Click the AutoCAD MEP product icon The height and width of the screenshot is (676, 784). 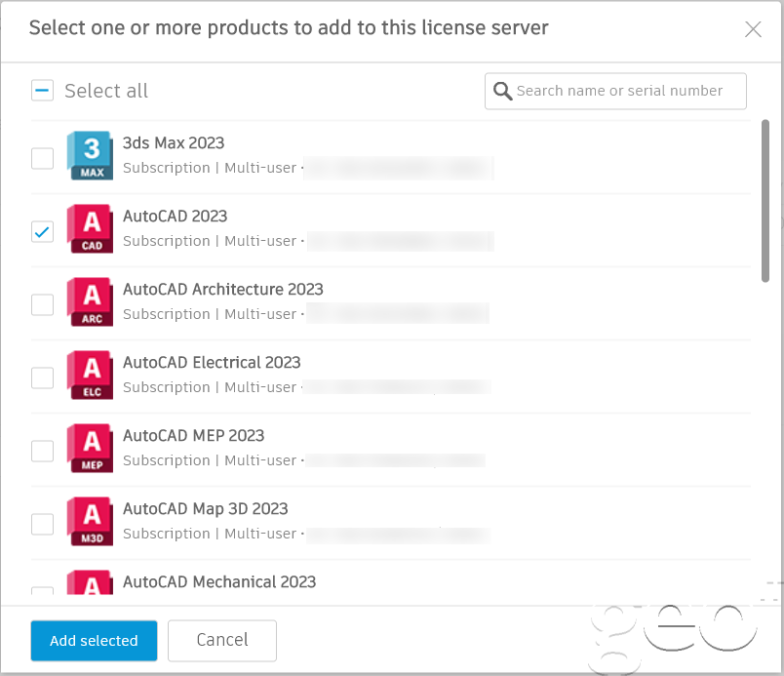click(x=90, y=448)
